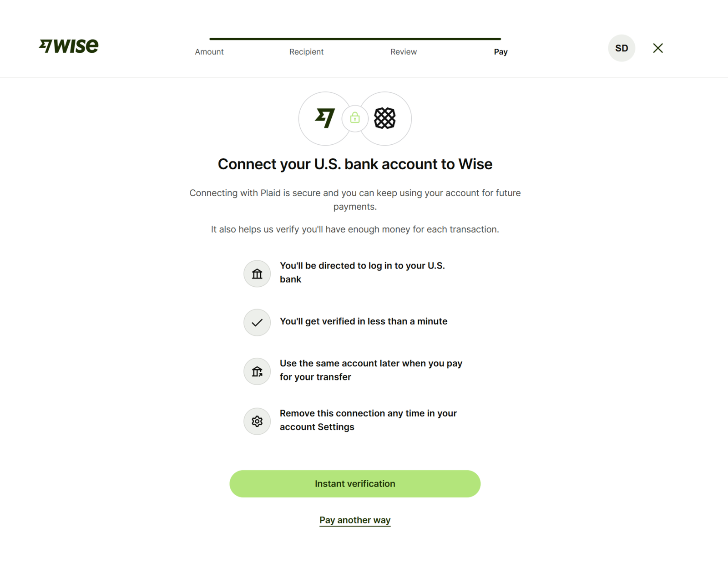
Task: Close the payment flow with X
Action: point(657,48)
